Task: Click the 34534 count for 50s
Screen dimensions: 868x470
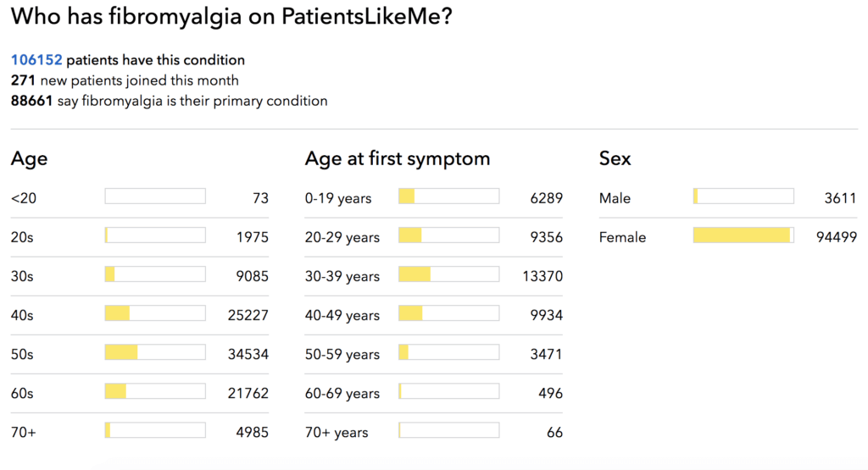Action: [x=248, y=354]
